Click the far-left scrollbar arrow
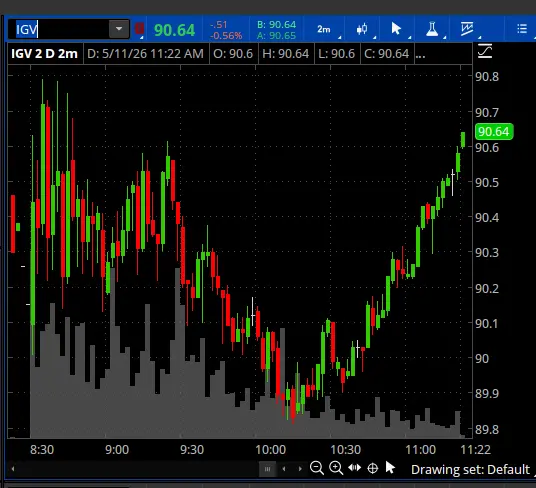Screen dimensions: 536x488 point(13,469)
